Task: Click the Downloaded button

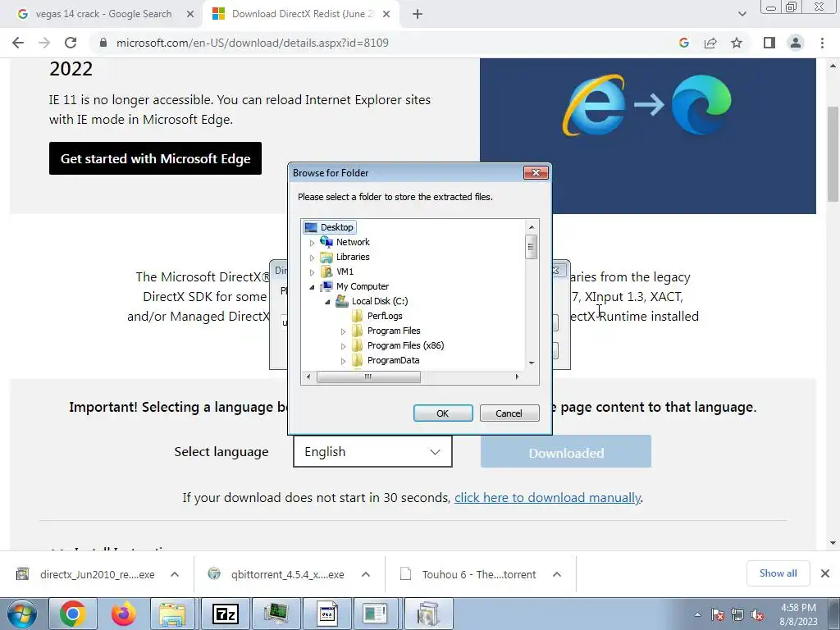Action: coord(566,453)
